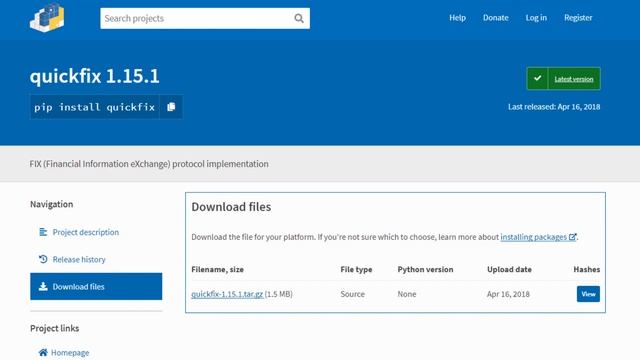Click the Source file type cell
Screen dimensions: 640x360
pyautogui.click(x=353, y=294)
